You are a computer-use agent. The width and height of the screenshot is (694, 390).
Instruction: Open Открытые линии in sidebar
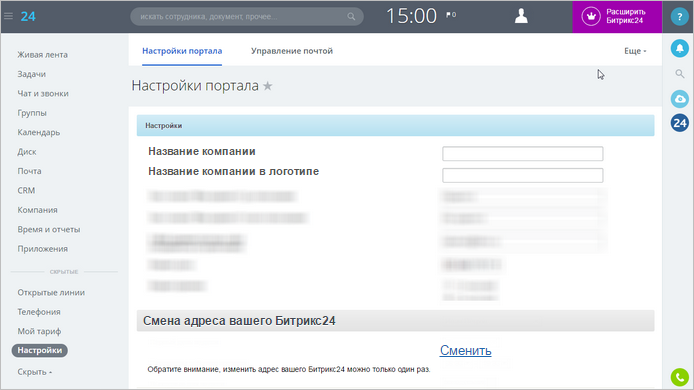[51, 293]
